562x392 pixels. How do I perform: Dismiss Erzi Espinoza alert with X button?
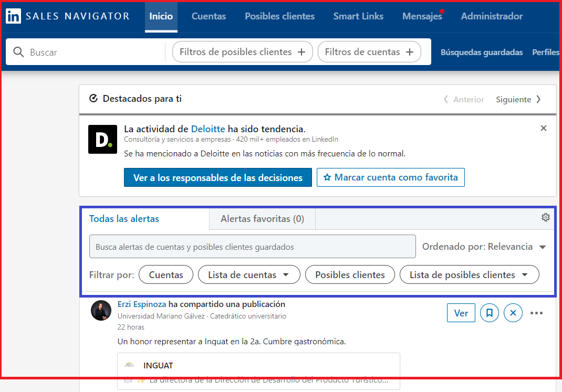pyautogui.click(x=513, y=313)
